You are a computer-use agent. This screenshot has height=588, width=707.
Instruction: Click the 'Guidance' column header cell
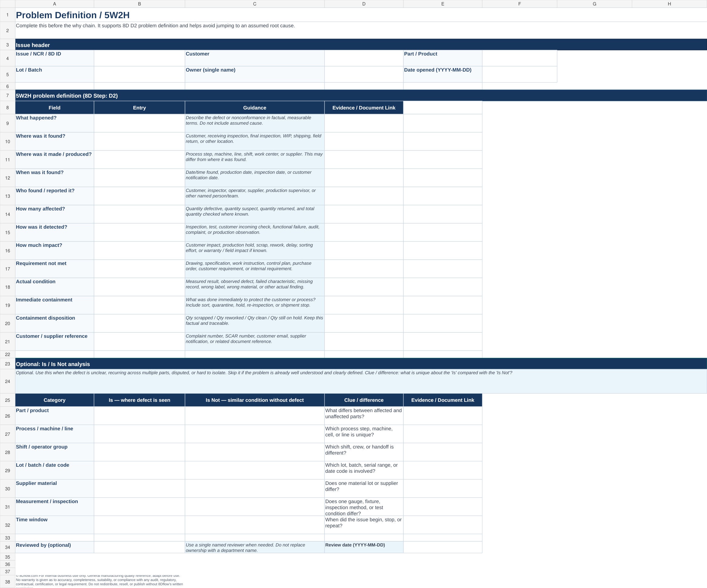coord(254,108)
